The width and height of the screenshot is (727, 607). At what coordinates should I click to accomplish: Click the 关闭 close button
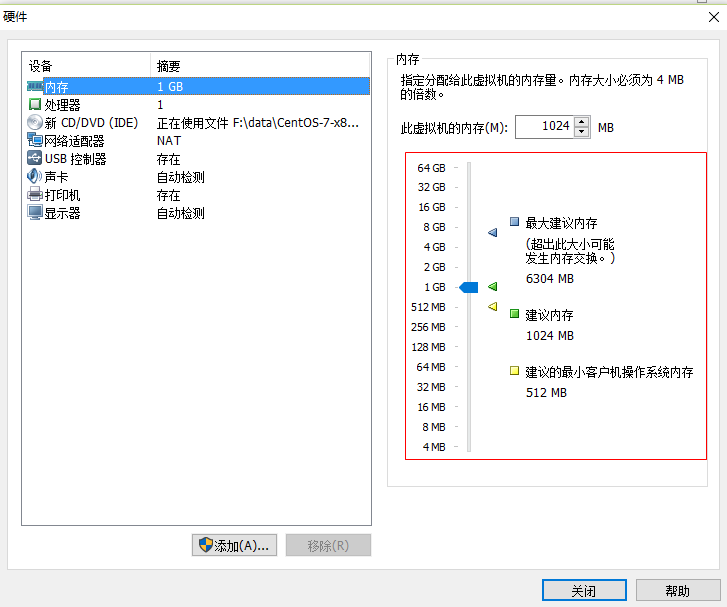click(x=584, y=591)
